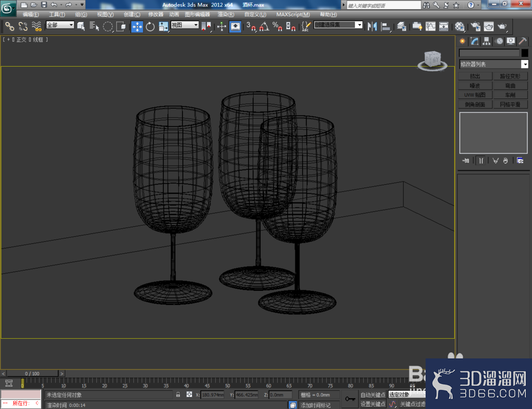The image size is (532, 409).
Task: Redo the last undone action
Action: coord(69,5)
